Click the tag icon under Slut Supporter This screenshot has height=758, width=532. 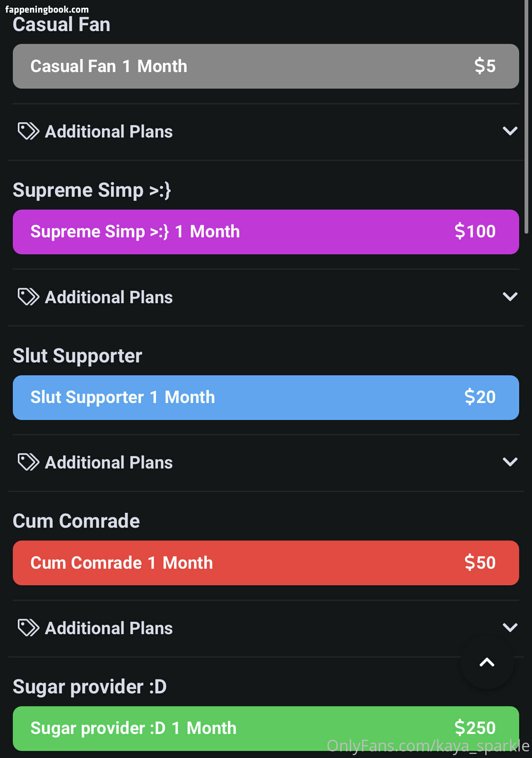[x=28, y=462]
